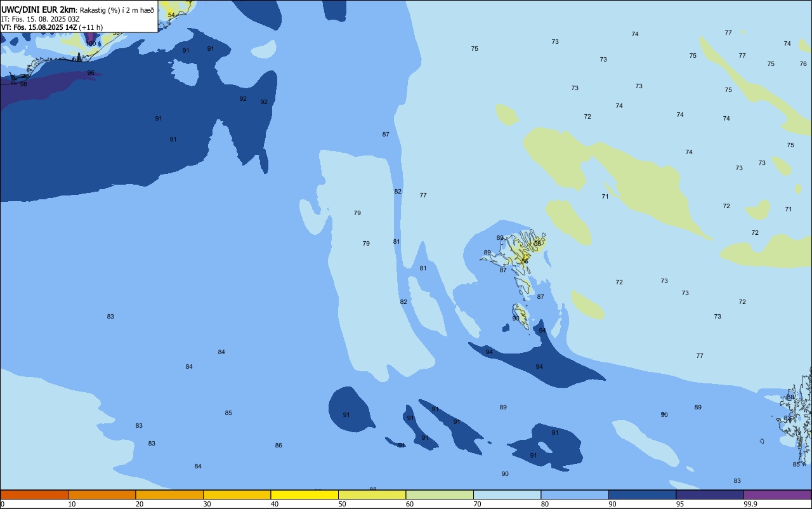The width and height of the screenshot is (812, 509).
Task: Click the '54' value in the yellow patch
Action: (x=171, y=15)
